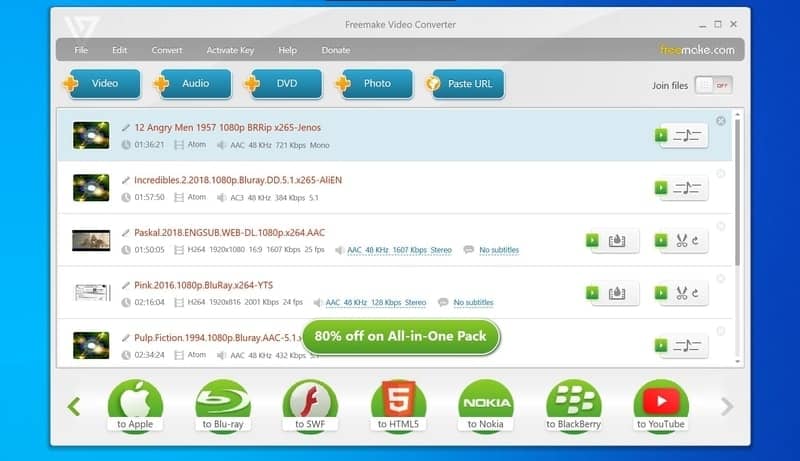Screen dimensions: 800x461
Task: Click the scrollbar down arrow
Action: coord(737,362)
